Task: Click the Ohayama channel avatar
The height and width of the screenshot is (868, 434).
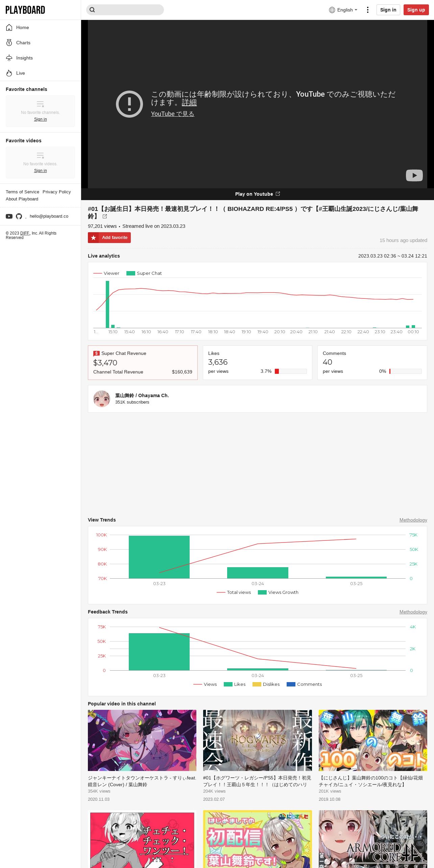Action: 102,399
